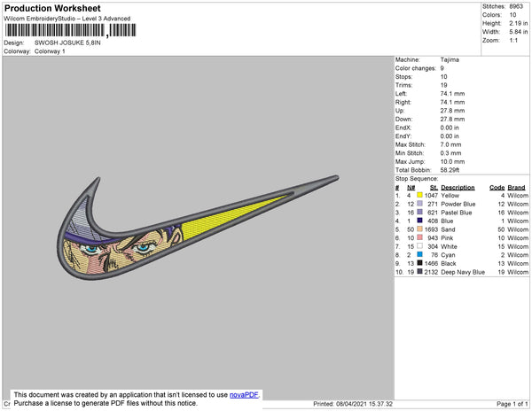This screenshot has height=411, width=532.
Task: Click the Max Jump value '10.0 mm'
Action: [x=452, y=161]
